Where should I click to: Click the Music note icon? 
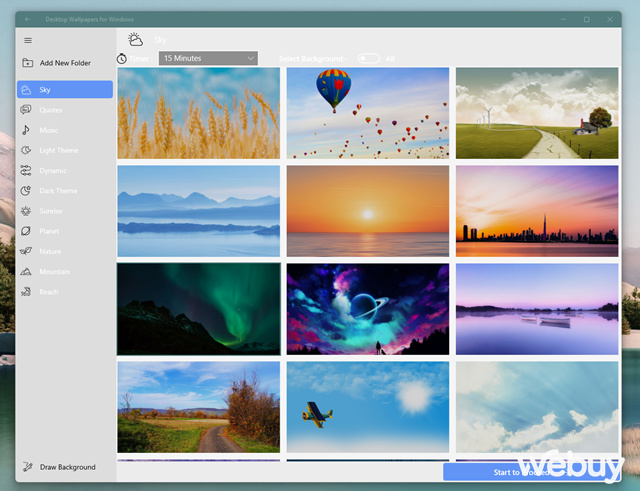26,130
